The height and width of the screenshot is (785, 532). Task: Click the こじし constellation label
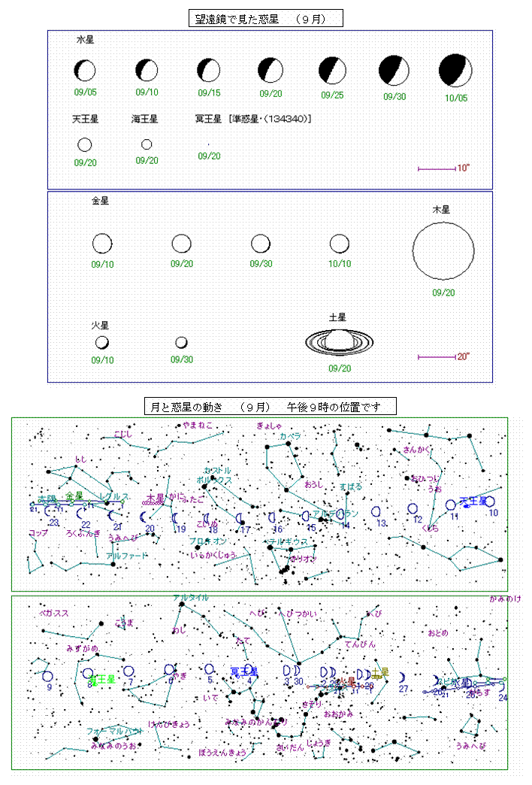tap(122, 435)
